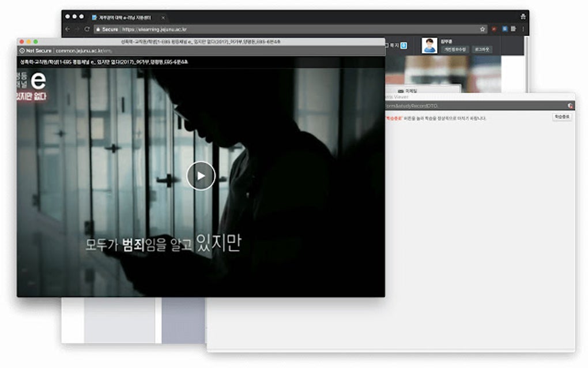Screen dimensions: 588x368
Task: Click the user profile avatar photo
Action: pyautogui.click(x=430, y=46)
